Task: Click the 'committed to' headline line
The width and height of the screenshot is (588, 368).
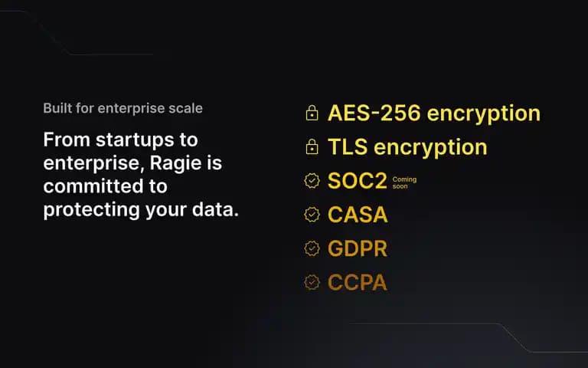Action: point(106,186)
